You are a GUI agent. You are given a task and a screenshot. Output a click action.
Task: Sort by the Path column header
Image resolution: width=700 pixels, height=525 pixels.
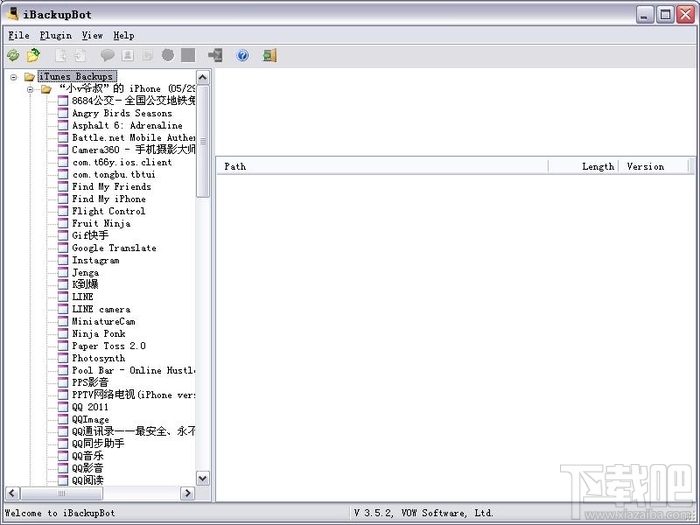pos(382,167)
